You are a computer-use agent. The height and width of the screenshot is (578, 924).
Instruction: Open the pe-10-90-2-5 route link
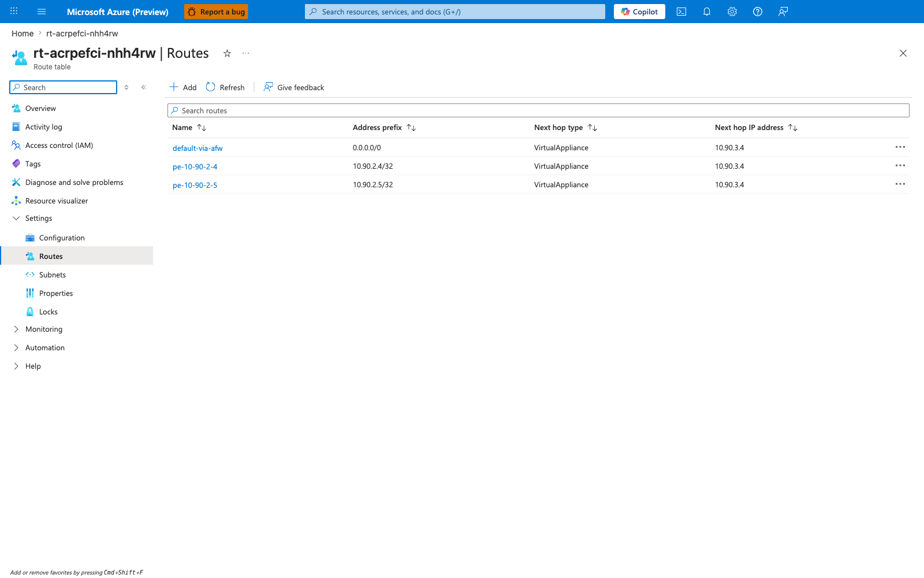coord(195,185)
